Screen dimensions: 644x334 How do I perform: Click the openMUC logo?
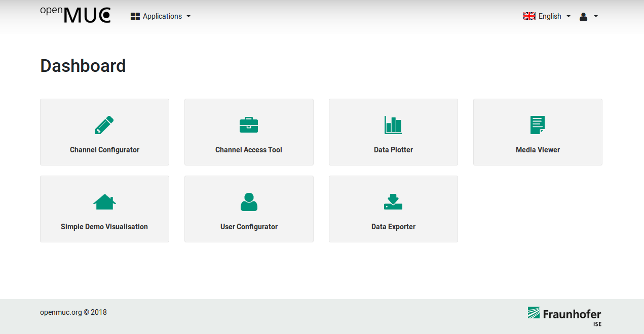point(75,15)
